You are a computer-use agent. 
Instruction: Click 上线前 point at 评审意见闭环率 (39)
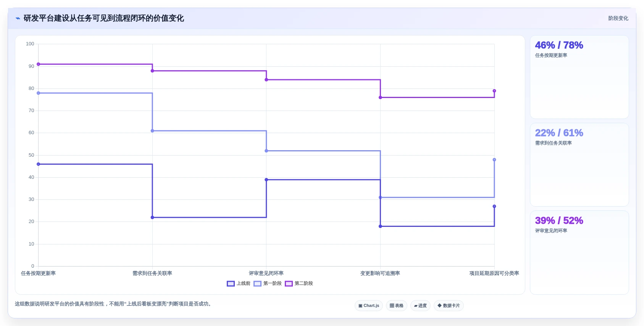(x=266, y=180)
